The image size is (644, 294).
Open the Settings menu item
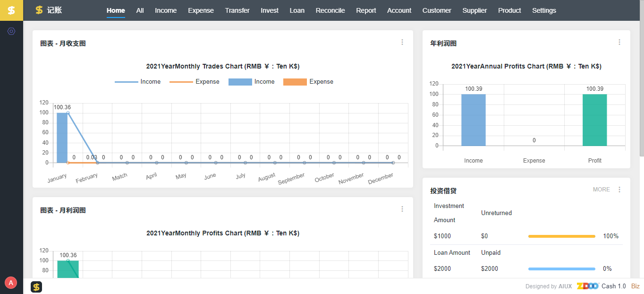coord(544,10)
